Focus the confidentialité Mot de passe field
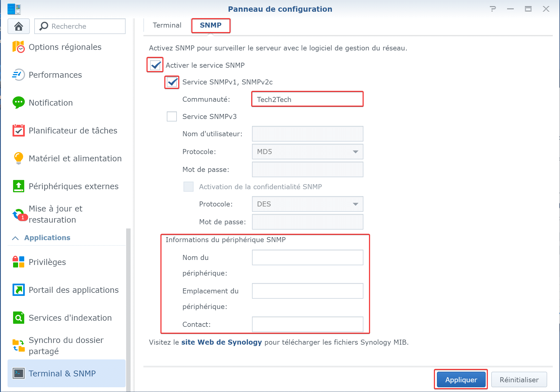Image resolution: width=560 pixels, height=392 pixels. coord(307,222)
